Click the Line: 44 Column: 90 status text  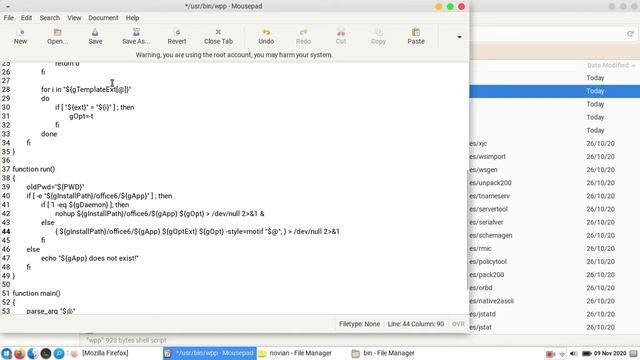416,324
